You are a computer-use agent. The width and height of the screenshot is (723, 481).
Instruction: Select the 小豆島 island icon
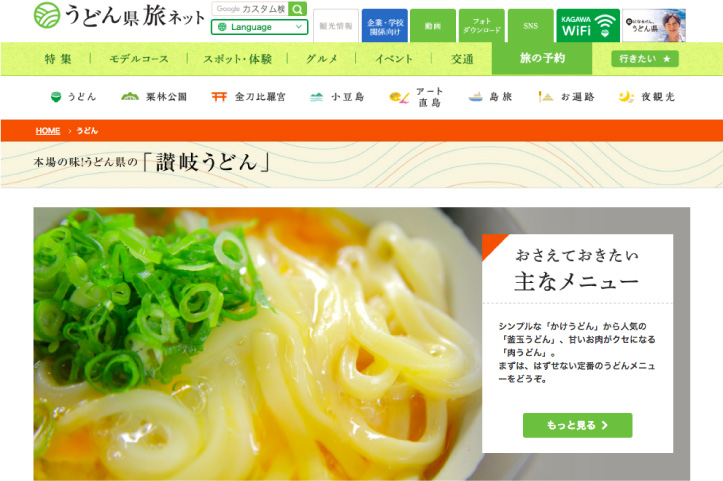coord(316,97)
